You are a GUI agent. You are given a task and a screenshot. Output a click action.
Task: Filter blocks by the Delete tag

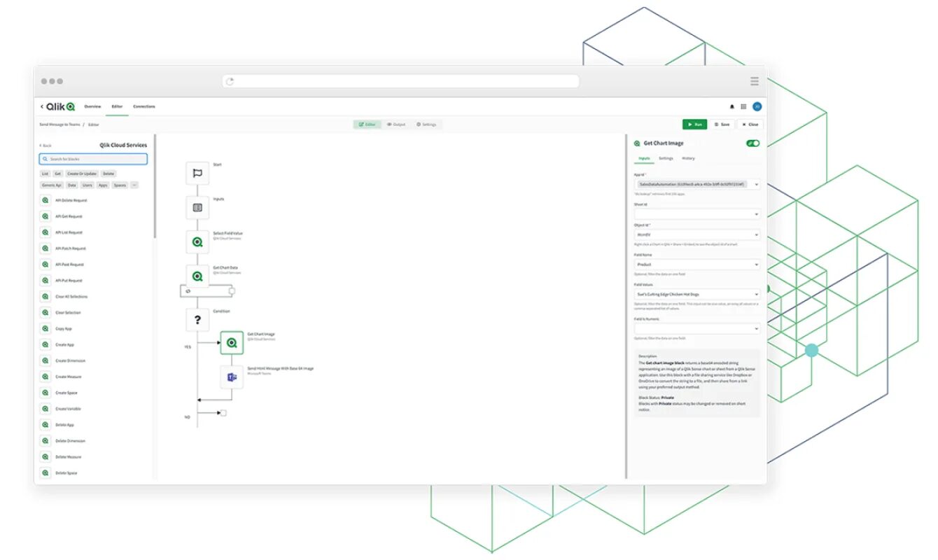[108, 174]
